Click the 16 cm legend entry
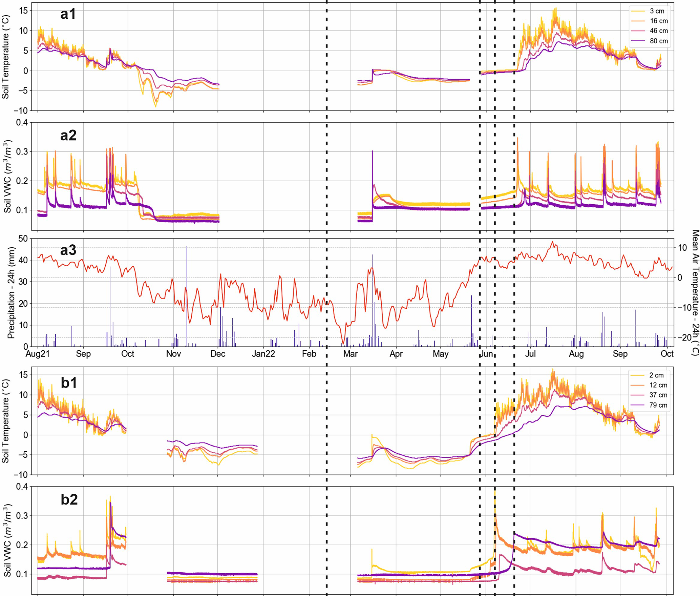 pyautogui.click(x=658, y=21)
